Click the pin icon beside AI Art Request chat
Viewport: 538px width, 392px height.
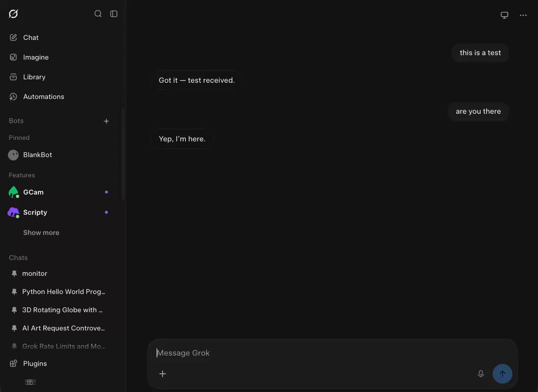14,328
